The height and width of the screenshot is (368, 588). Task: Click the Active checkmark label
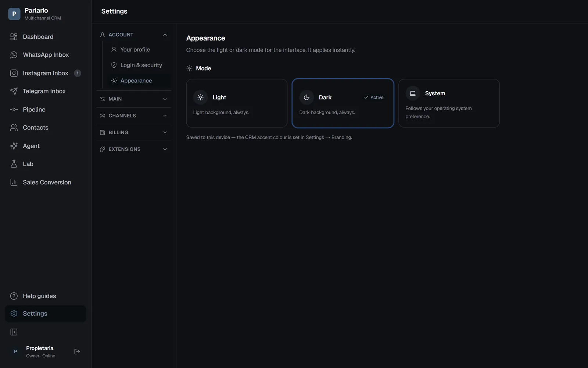374,98
